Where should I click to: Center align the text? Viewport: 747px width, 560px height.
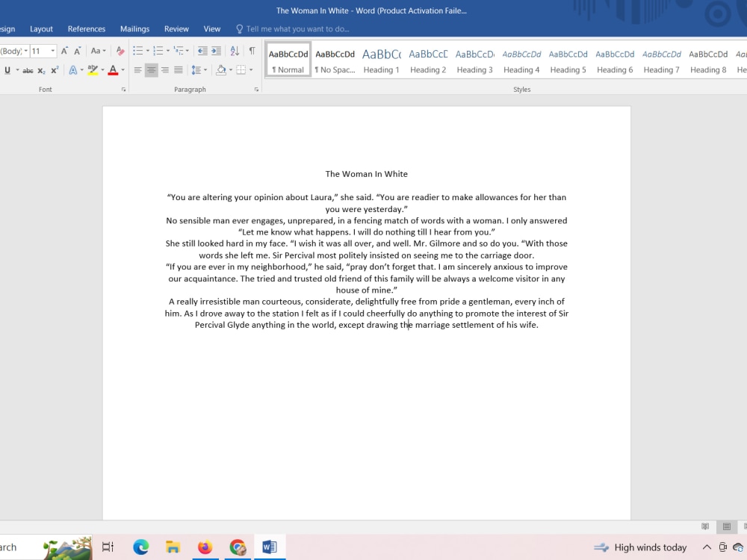pyautogui.click(x=151, y=70)
